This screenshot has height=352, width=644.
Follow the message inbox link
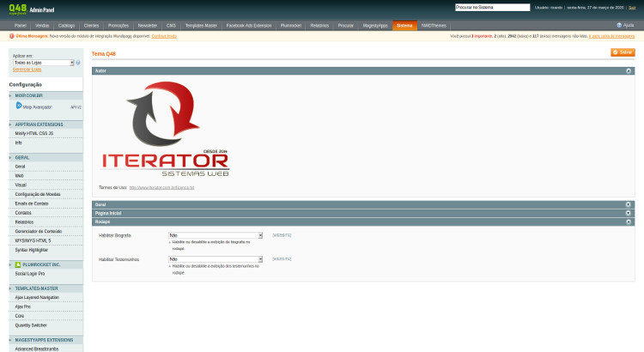click(x=611, y=36)
